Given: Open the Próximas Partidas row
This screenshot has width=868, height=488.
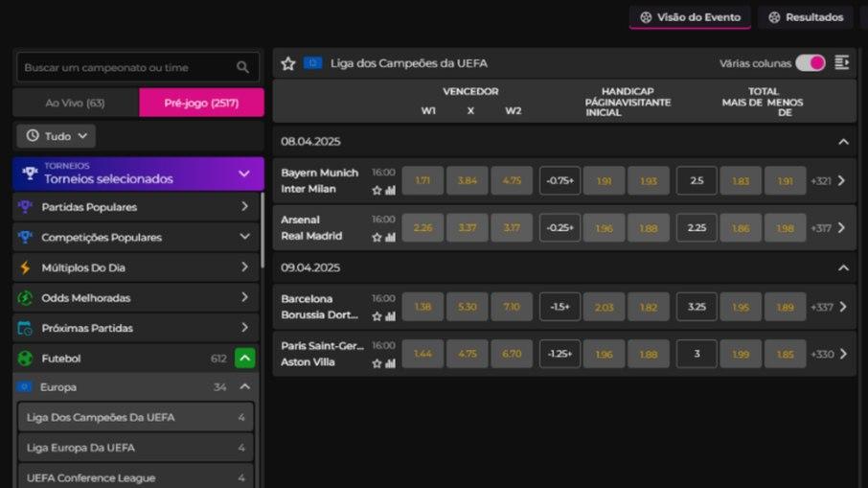Looking at the screenshot, I should point(136,328).
